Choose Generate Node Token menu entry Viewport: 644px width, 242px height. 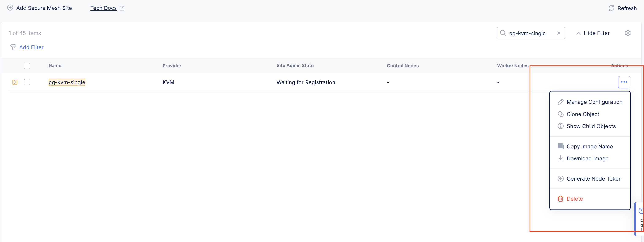tap(594, 178)
